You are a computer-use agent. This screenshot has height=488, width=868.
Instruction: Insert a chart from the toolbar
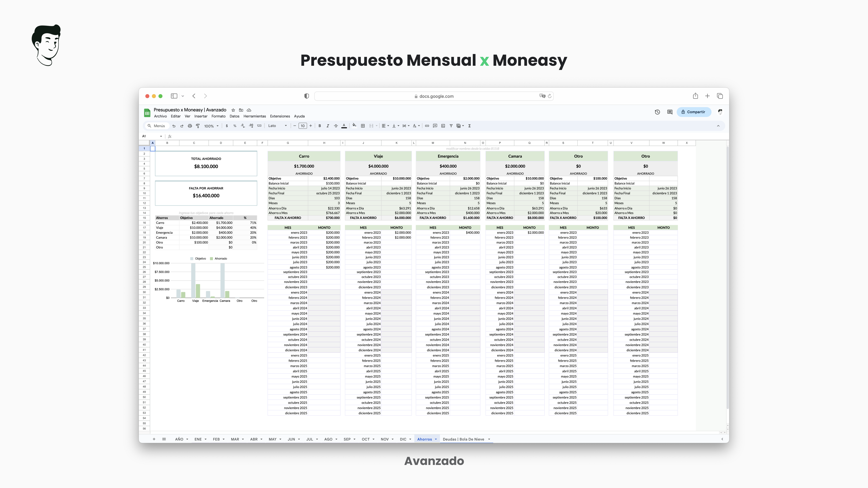point(443,126)
